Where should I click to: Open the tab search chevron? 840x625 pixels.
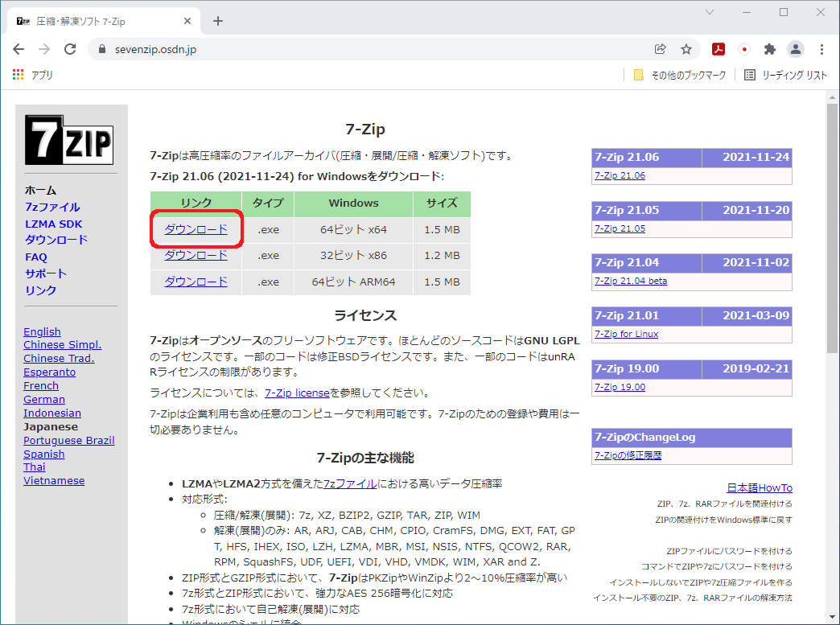coord(710,12)
